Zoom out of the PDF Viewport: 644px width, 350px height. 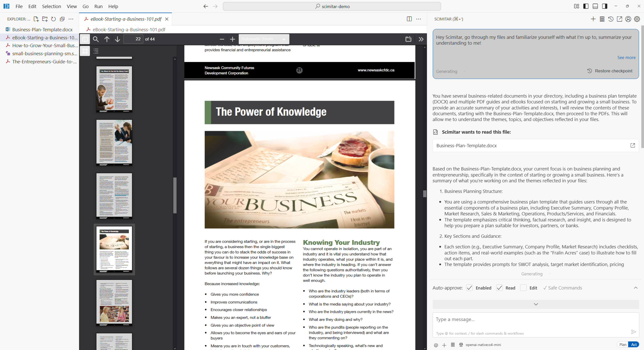(222, 39)
